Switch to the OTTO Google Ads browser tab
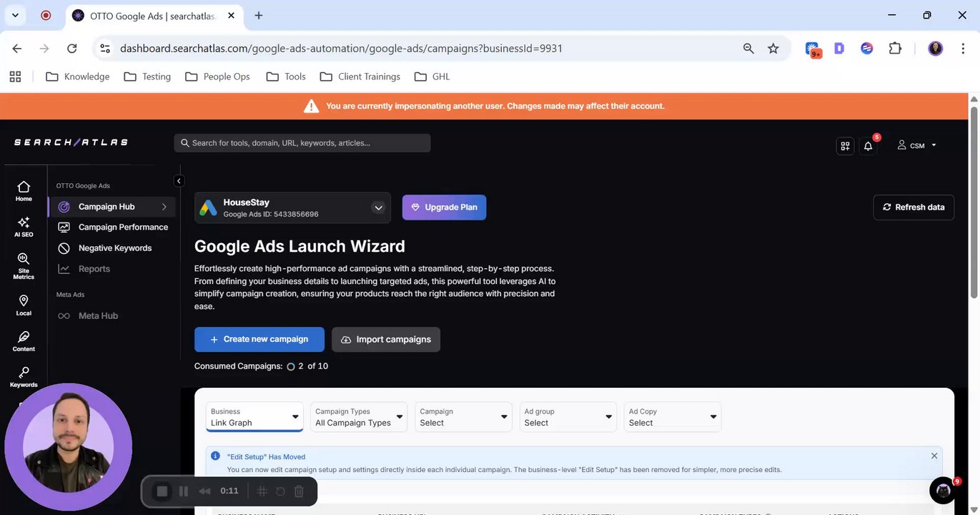Image resolution: width=980 pixels, height=515 pixels. [153, 16]
